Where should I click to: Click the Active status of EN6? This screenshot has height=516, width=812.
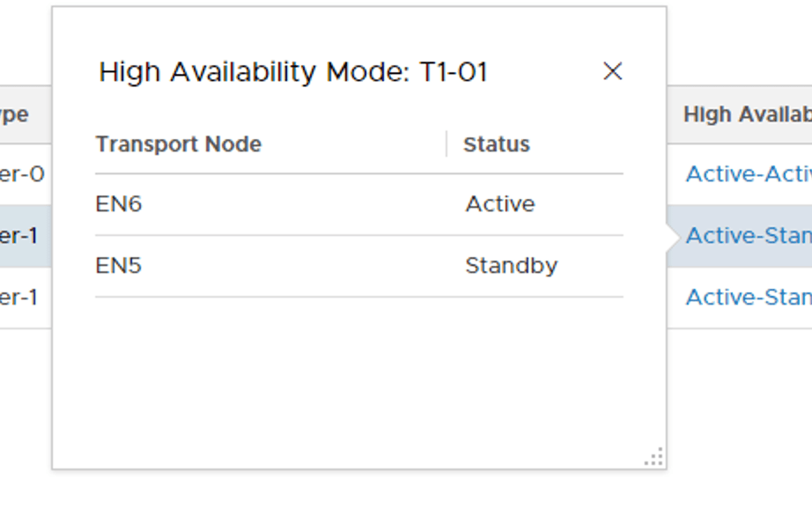click(499, 203)
